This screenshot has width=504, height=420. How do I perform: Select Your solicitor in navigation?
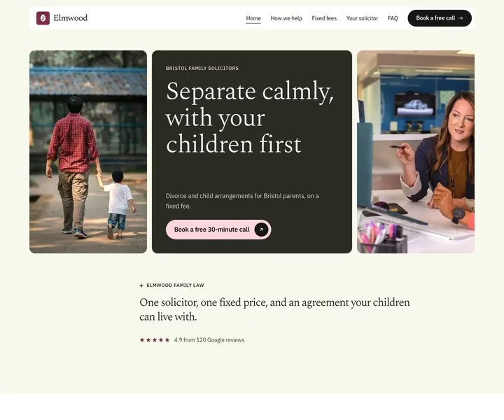click(x=362, y=18)
